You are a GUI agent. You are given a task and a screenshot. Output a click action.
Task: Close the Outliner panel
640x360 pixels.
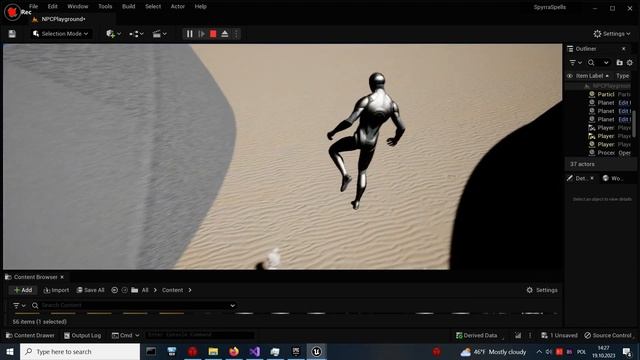(624, 49)
